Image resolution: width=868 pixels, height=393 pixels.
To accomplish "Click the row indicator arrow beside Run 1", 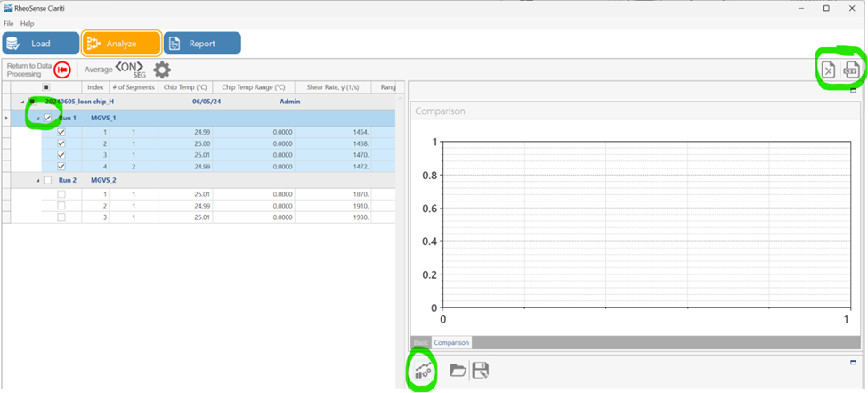I will point(6,118).
